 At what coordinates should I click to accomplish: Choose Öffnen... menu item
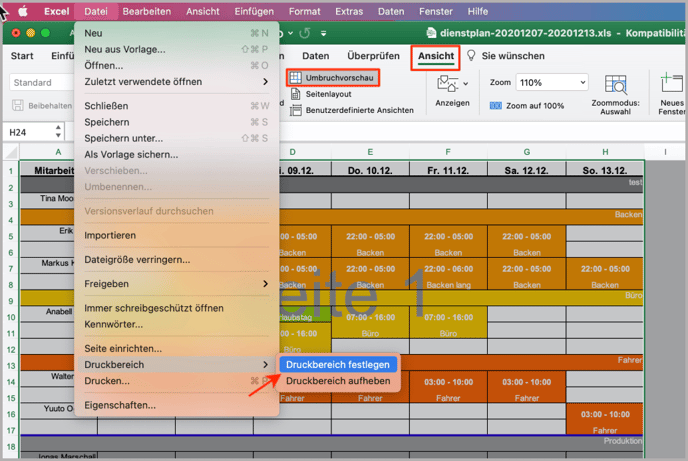click(x=176, y=65)
